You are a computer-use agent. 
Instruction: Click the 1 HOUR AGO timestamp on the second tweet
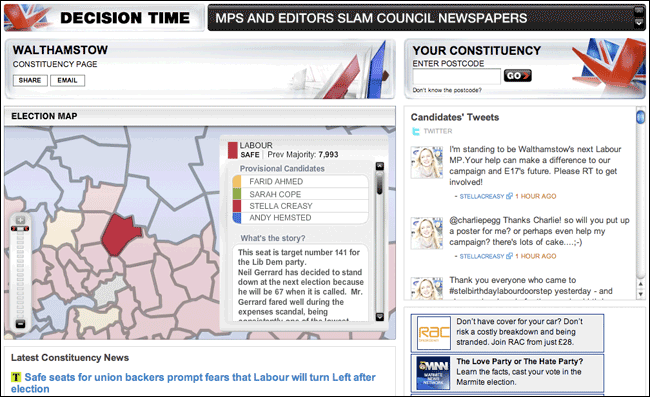536,257
